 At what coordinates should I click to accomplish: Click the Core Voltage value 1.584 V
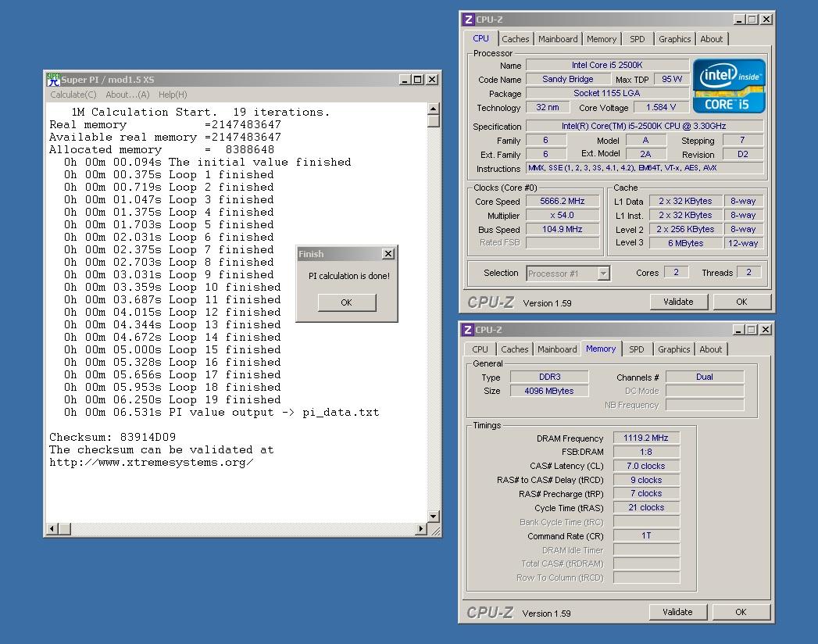pyautogui.click(x=660, y=107)
